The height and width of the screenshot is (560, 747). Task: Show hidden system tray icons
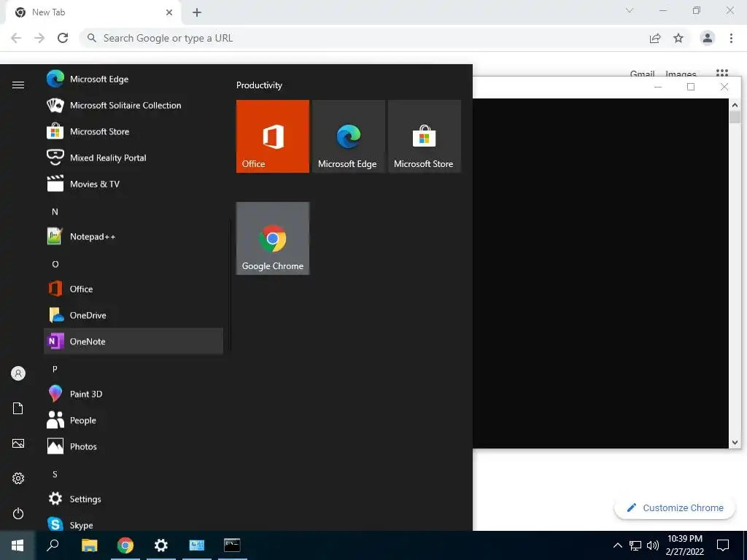(617, 545)
